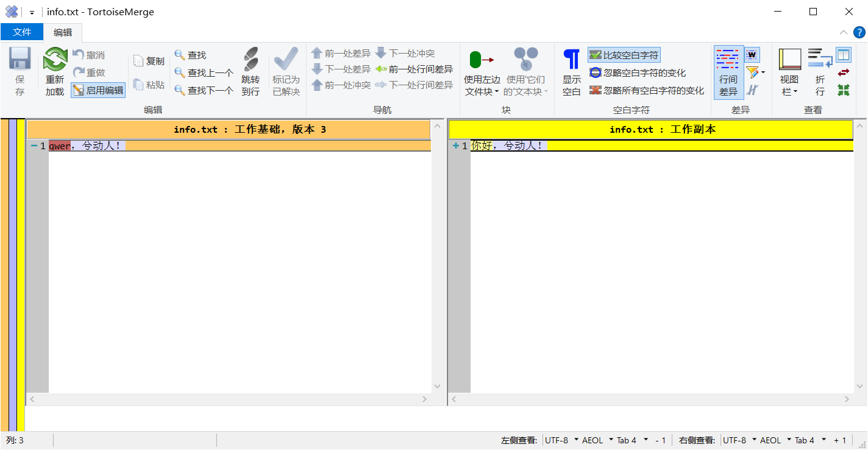This screenshot has height=450, width=868.
Task: Open the Jump to line tool
Action: (251, 72)
